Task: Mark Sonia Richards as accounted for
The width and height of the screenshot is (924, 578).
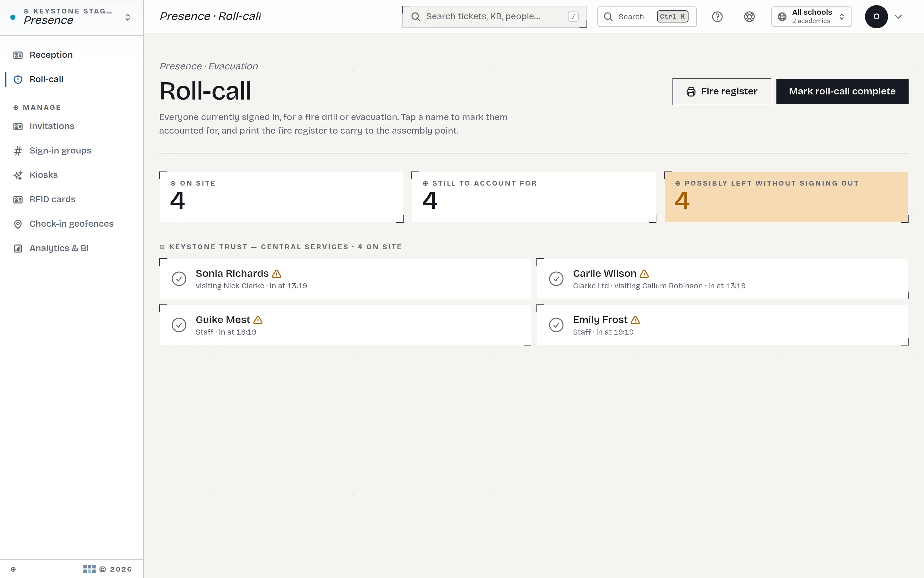Action: point(179,279)
